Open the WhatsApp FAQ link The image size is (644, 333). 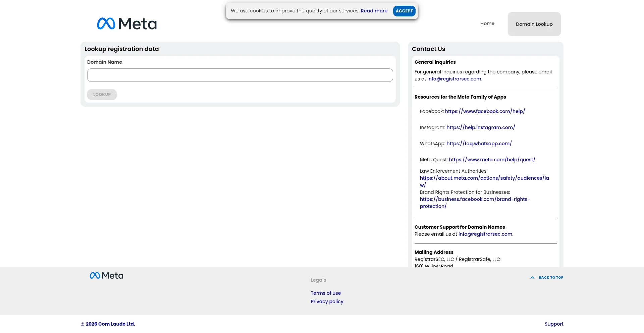tap(479, 144)
